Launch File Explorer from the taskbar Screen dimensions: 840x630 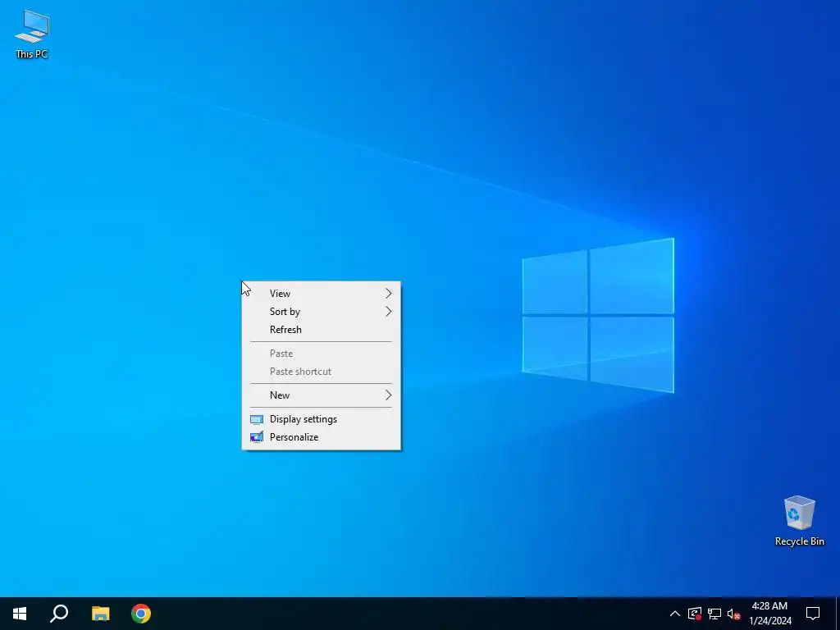coord(100,614)
